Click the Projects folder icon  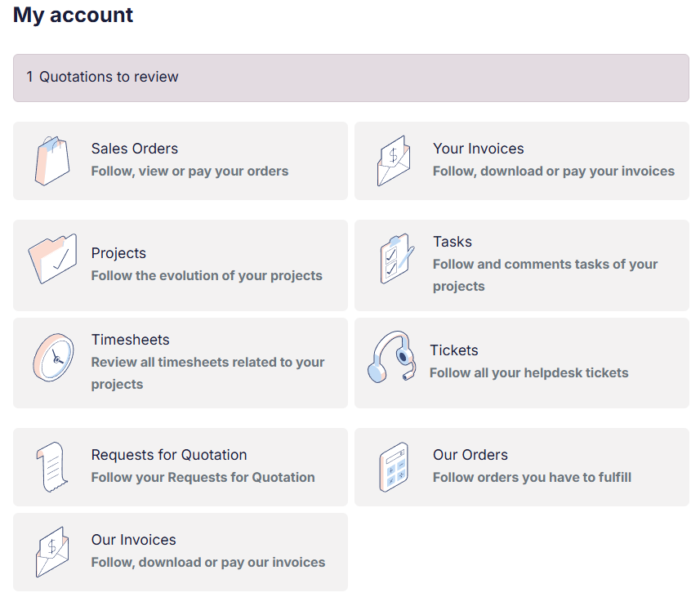[x=53, y=259]
